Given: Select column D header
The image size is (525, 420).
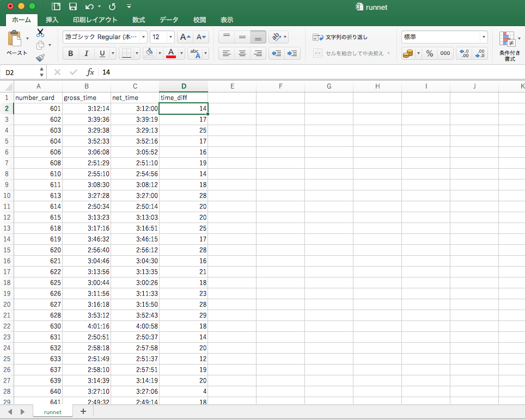Looking at the screenshot, I should 184,87.
